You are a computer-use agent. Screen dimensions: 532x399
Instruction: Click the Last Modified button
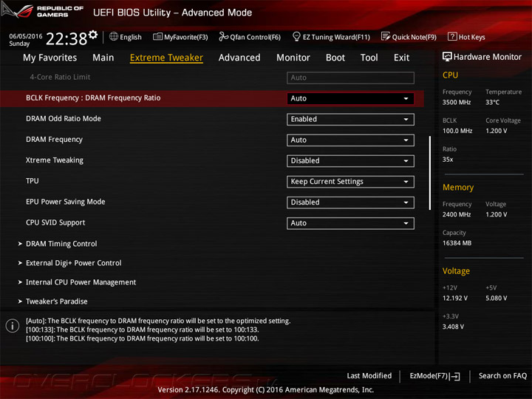tap(369, 376)
